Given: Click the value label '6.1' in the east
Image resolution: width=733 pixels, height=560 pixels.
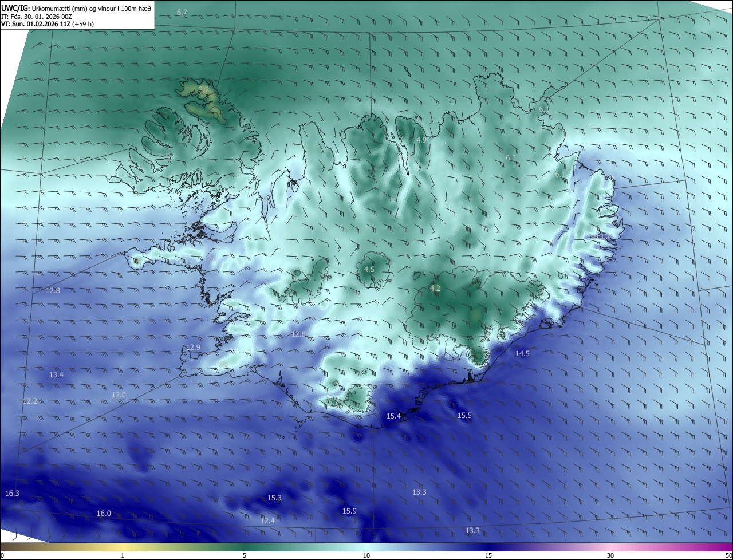Looking at the screenshot, I should (560, 174).
